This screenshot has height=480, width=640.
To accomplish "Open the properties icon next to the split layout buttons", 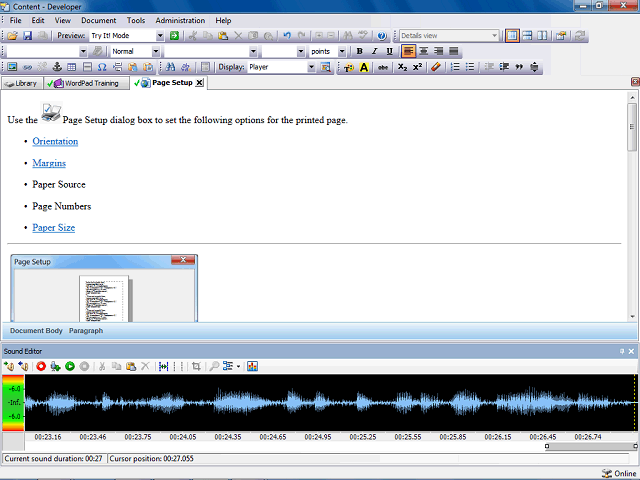I will coord(561,36).
